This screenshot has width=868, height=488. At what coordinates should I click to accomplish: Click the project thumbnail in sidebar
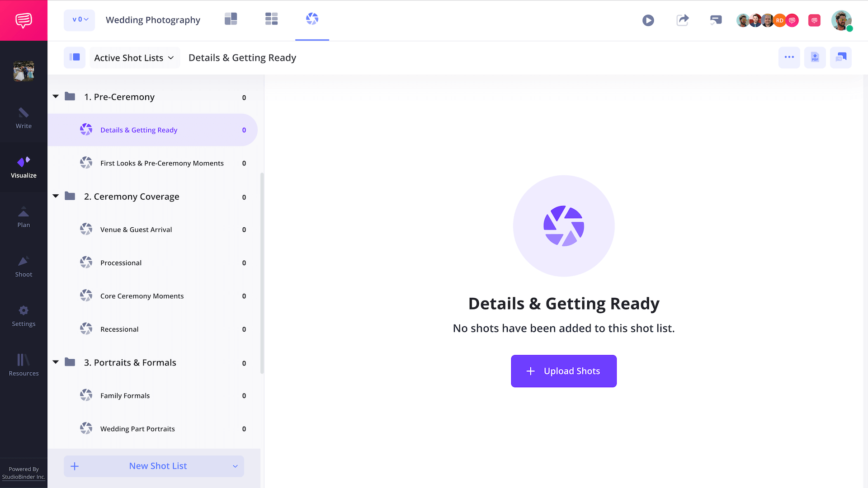tap(24, 71)
